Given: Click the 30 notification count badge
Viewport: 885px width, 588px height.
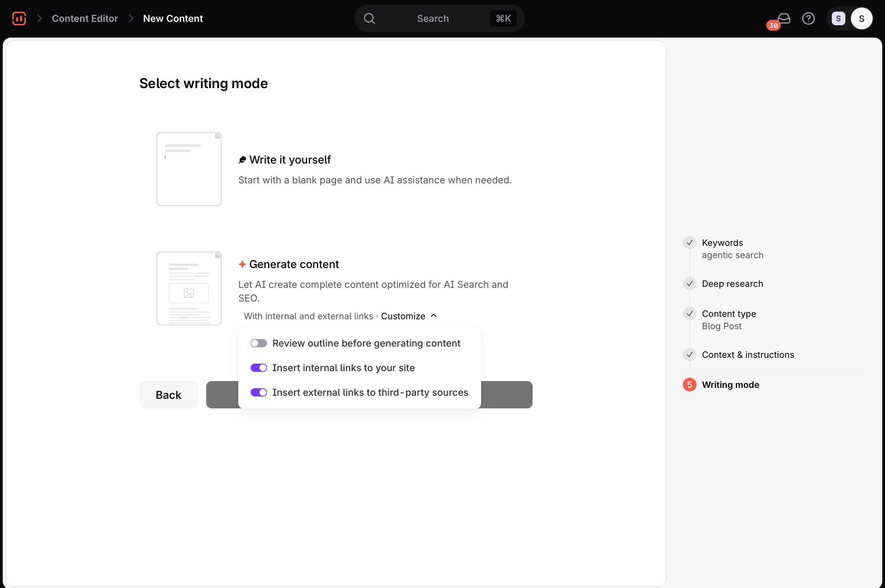Looking at the screenshot, I should click(773, 26).
